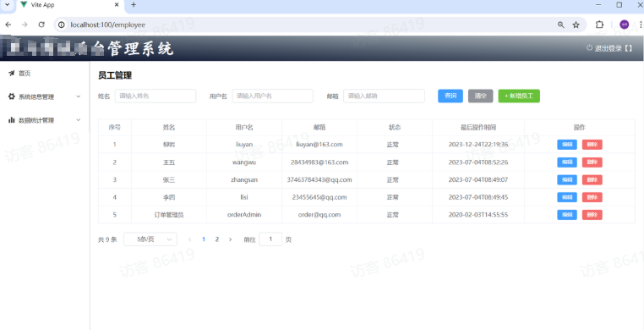Image resolution: width=644 pixels, height=330 pixels.
Task: Click the 最后操作时间 column header
Action: (478, 128)
